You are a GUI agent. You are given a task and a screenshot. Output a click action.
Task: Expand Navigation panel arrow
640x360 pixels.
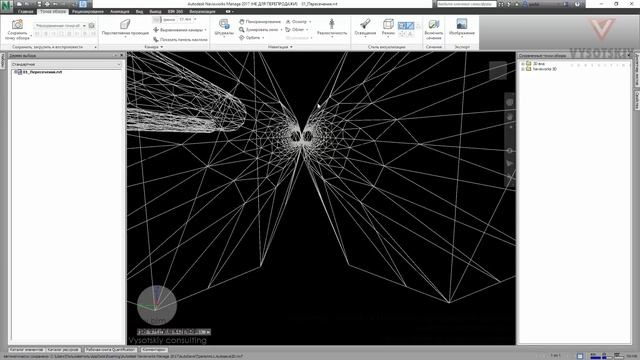click(291, 47)
